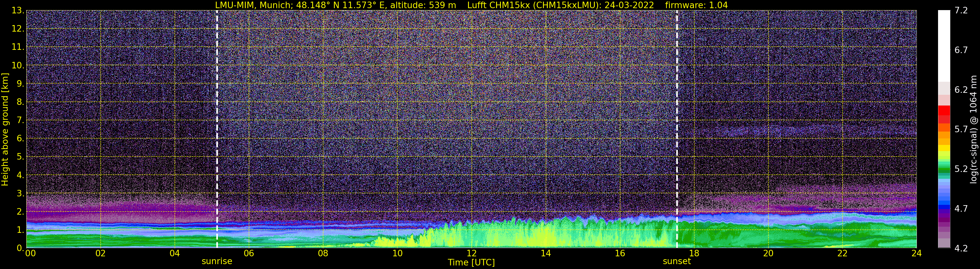Click the height axis tick label "10."
This screenshot has height=269, width=980.
(18, 65)
